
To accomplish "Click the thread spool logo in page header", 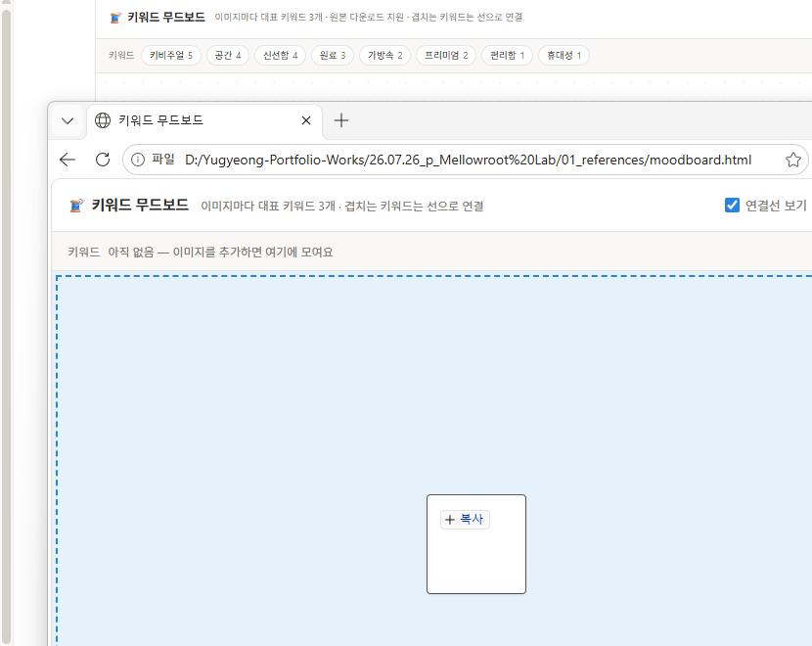I will point(76,206).
